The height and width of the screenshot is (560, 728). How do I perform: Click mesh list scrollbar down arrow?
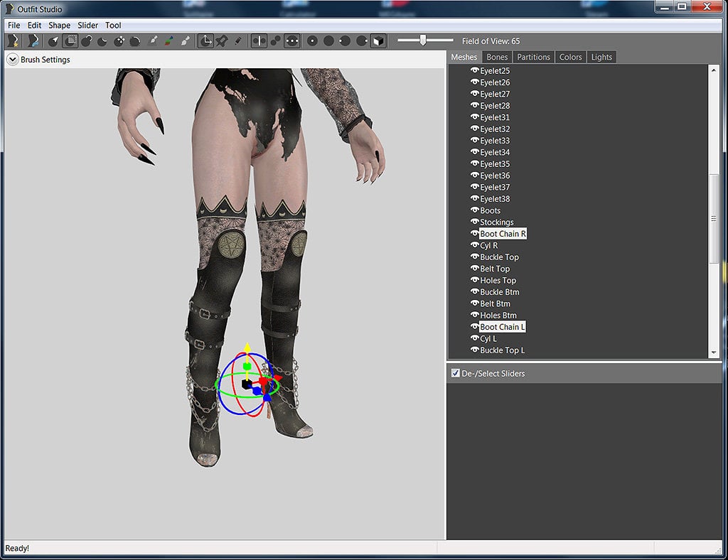point(714,352)
